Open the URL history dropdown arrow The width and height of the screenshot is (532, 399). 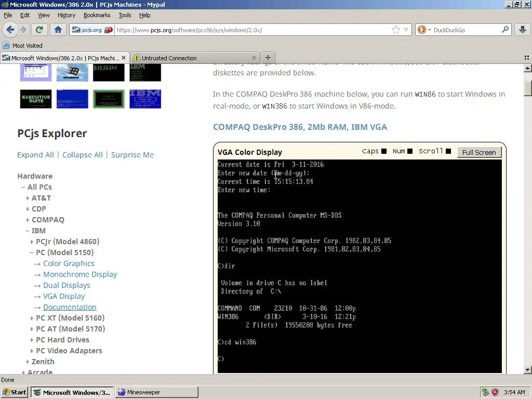tap(406, 30)
